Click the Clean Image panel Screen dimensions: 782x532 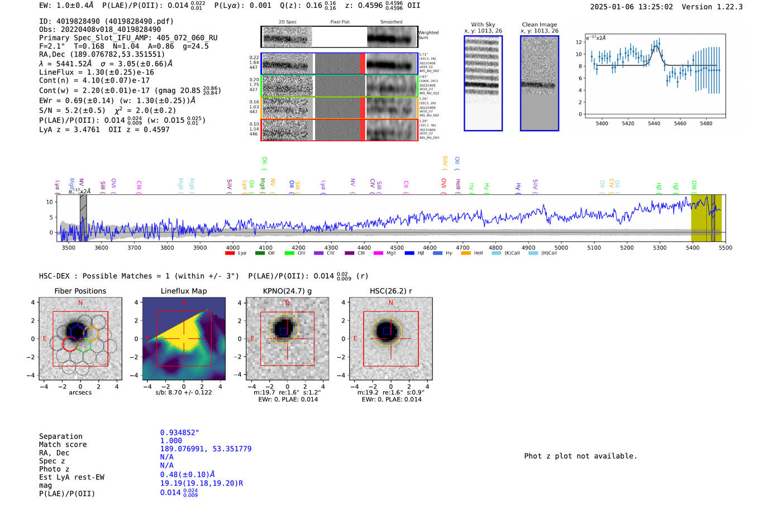point(539,83)
